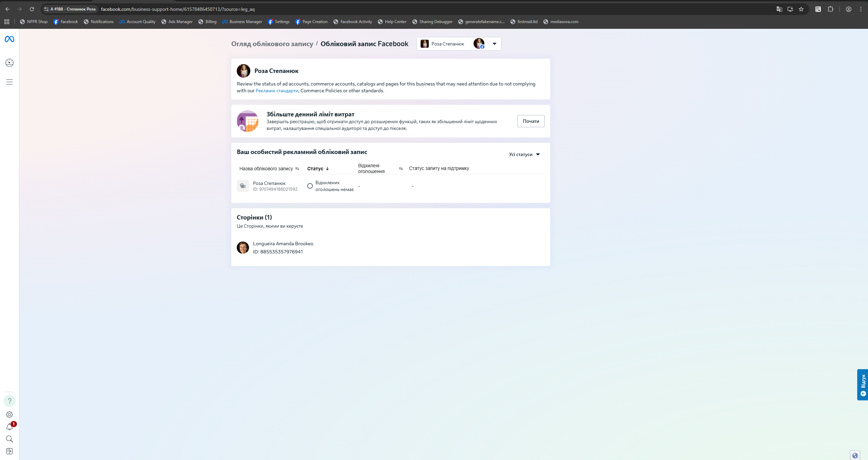Open the hamburger menu in sidebar
The height and width of the screenshot is (460, 868).
point(9,82)
